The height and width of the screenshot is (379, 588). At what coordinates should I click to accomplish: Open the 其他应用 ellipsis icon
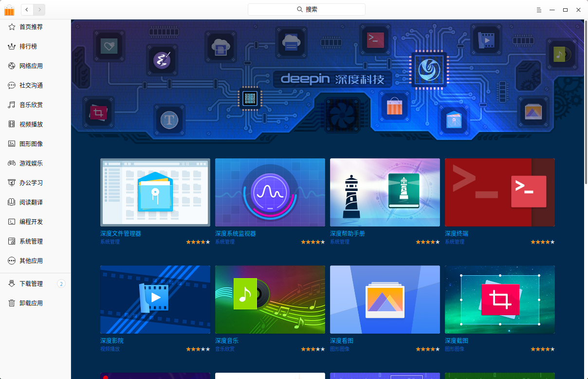(x=12, y=261)
